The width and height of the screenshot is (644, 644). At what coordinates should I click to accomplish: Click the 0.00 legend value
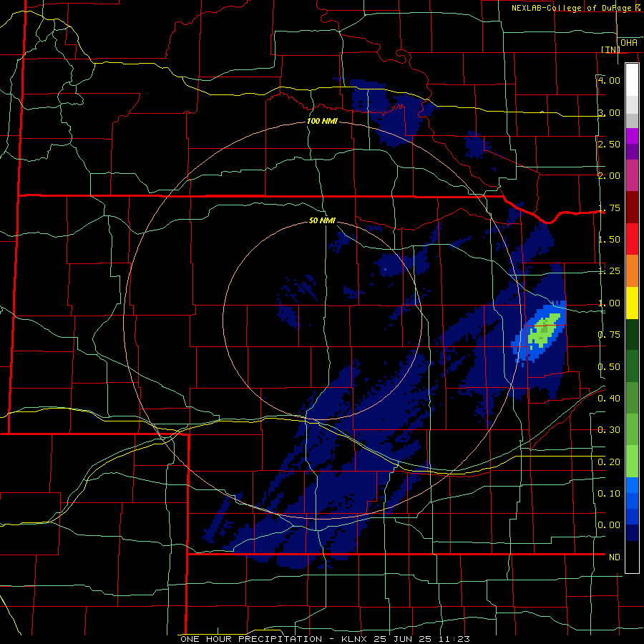pyautogui.click(x=609, y=525)
